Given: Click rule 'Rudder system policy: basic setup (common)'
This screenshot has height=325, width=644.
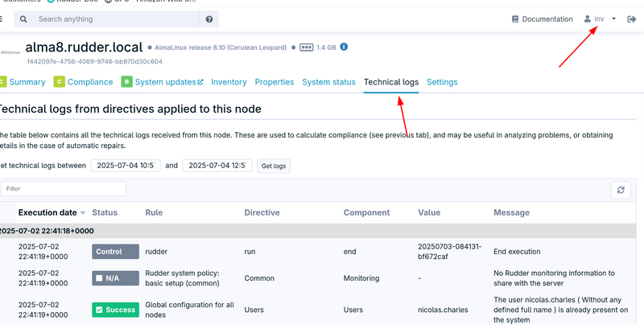Looking at the screenshot, I should coord(183,278).
